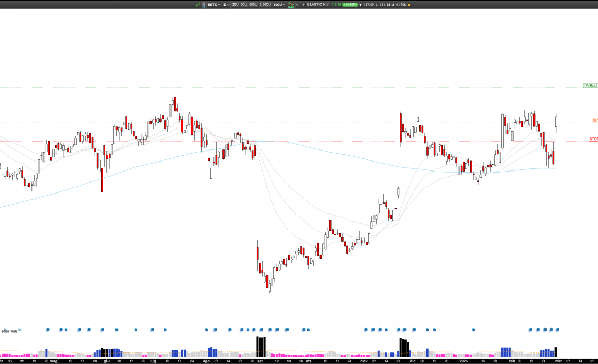598x364 pixels.
Task: Select the green TARGET price level label
Action: point(590,85)
